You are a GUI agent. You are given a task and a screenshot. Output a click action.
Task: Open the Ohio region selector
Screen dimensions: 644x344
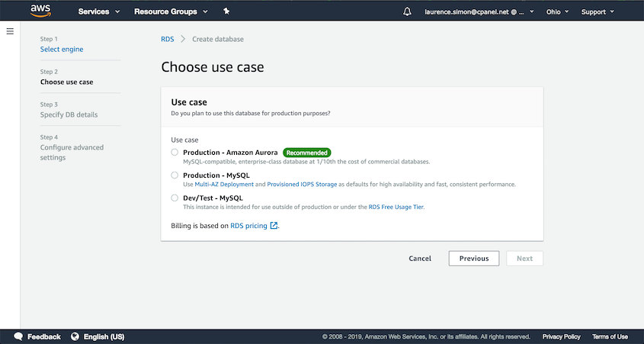coord(557,12)
